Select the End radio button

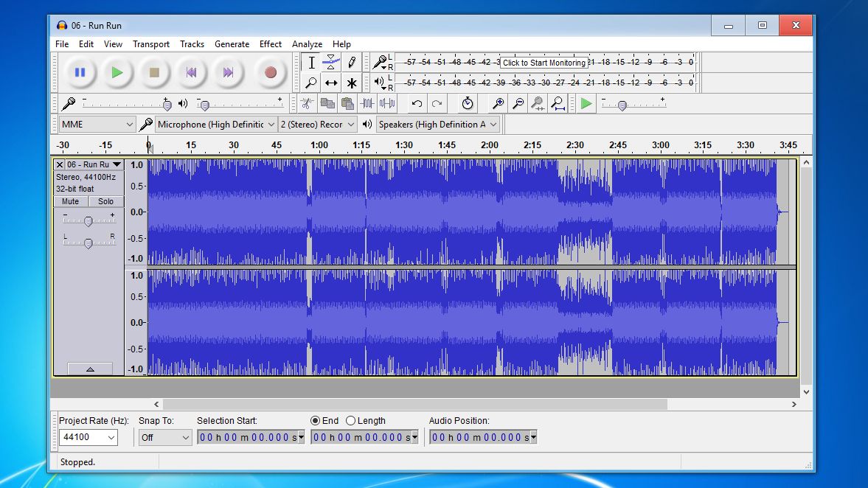[x=316, y=421]
